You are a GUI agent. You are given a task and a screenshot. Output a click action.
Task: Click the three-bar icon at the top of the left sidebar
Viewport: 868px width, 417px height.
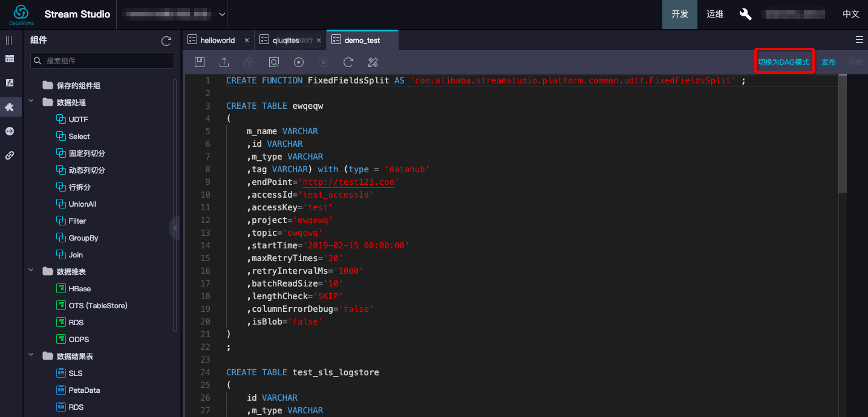click(9, 40)
